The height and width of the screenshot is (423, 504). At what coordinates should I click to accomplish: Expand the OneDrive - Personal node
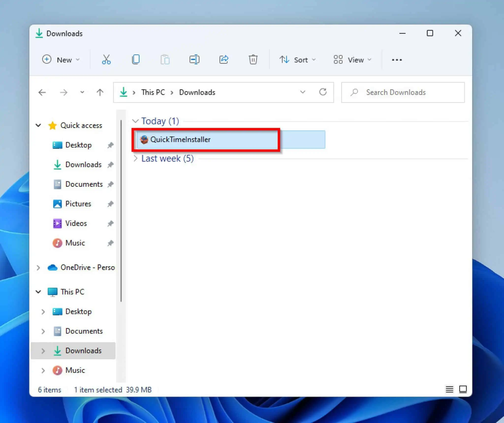(38, 268)
